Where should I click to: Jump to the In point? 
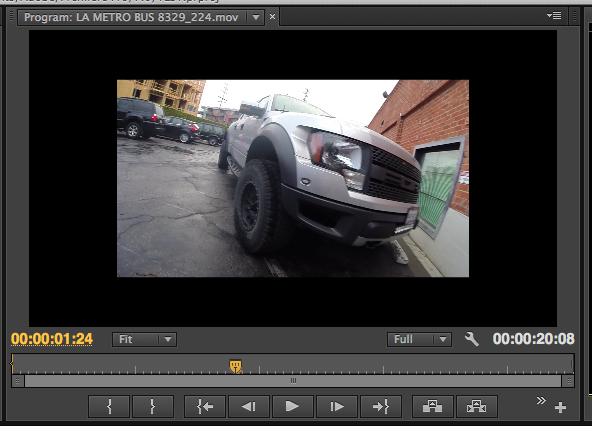pos(205,406)
